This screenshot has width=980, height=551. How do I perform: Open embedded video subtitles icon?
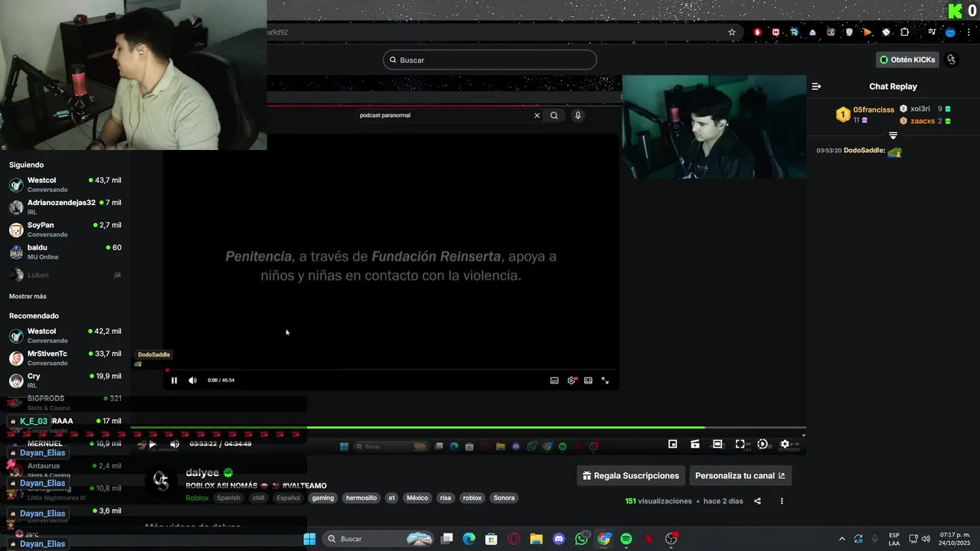(x=554, y=380)
